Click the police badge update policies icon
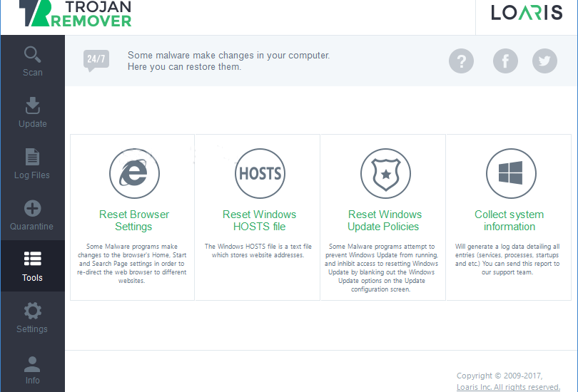The image size is (578, 392). 385,173
